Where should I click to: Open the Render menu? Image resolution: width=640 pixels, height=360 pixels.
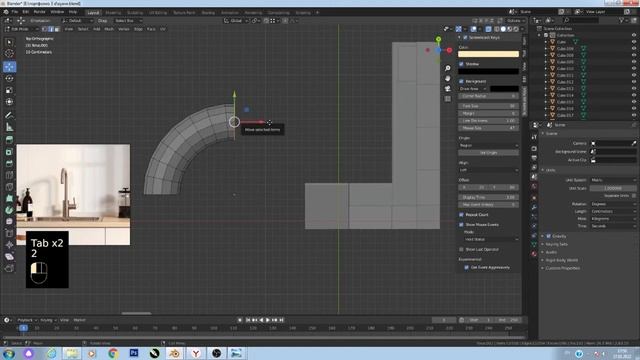39,12
